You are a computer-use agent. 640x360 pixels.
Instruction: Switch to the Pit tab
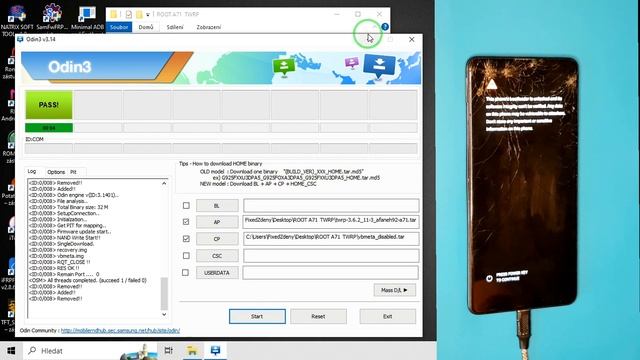pos(73,172)
